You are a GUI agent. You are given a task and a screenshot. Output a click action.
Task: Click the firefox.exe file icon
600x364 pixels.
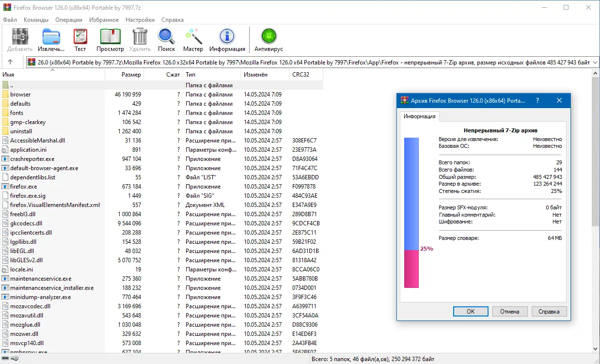(x=5, y=187)
